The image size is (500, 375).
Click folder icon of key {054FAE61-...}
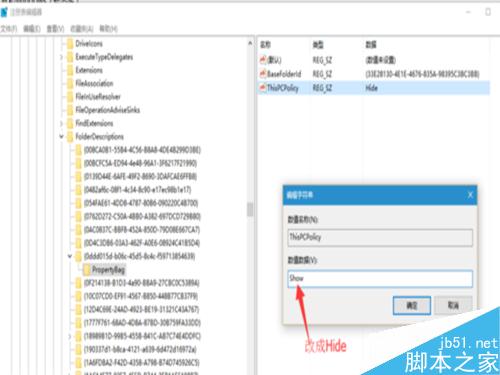(x=78, y=203)
